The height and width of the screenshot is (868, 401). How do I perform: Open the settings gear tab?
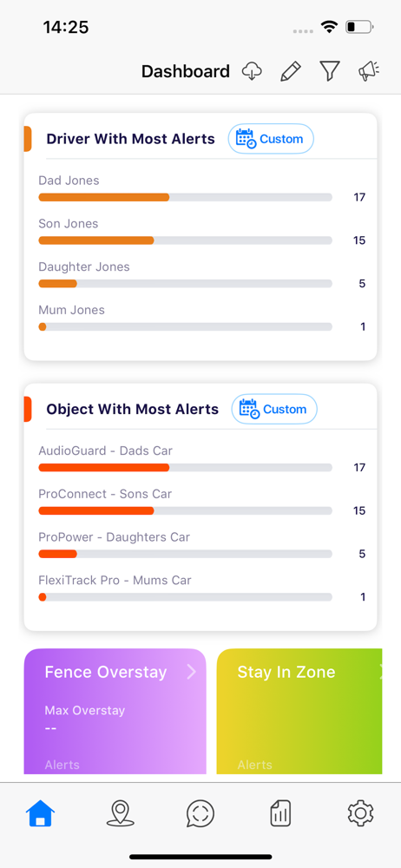pos(360,813)
